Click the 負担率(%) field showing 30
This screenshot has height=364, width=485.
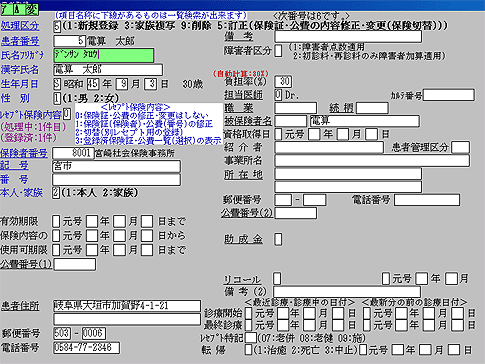coord(283,82)
